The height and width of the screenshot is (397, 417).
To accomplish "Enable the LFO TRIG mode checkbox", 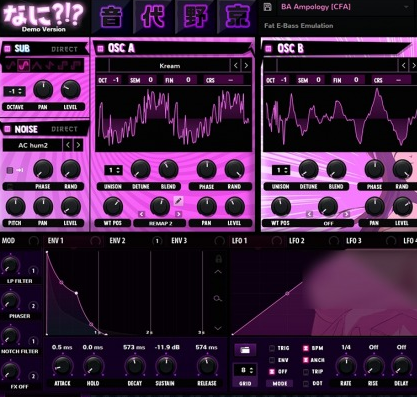I will (272, 348).
